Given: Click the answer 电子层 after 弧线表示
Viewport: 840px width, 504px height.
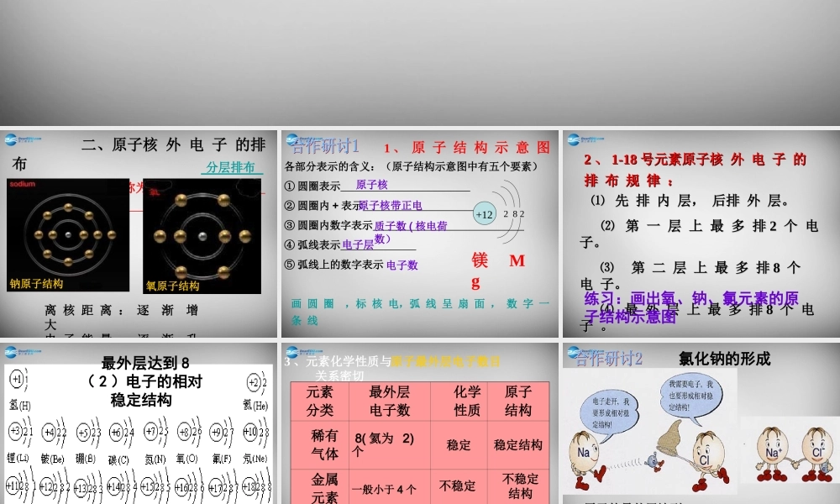Looking at the screenshot, I should 358,244.
